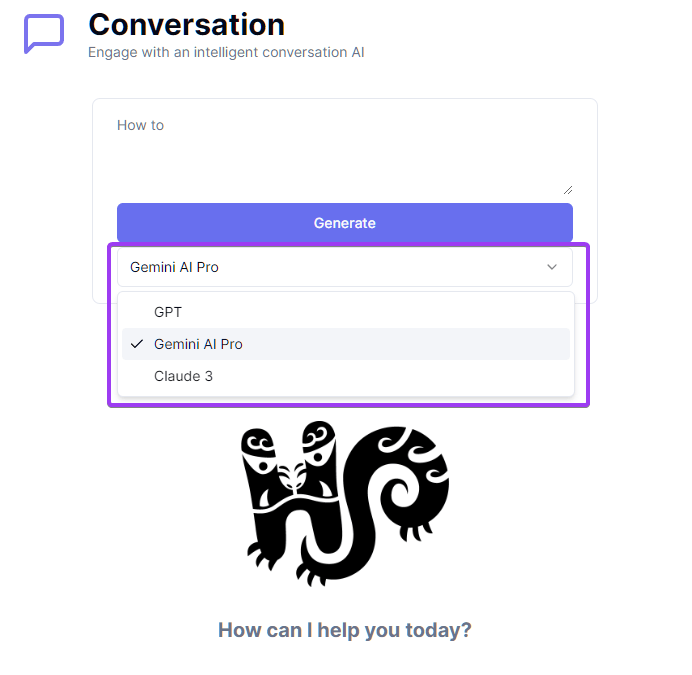
Task: Click the mascot's right head
Action: [x=318, y=441]
